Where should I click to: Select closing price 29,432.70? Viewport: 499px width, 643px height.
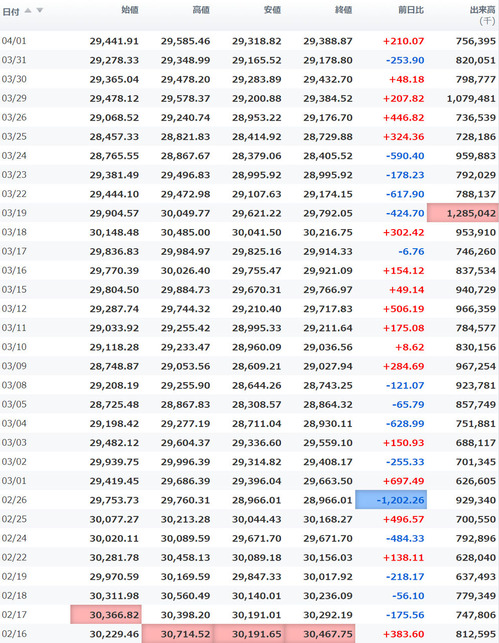tap(328, 80)
